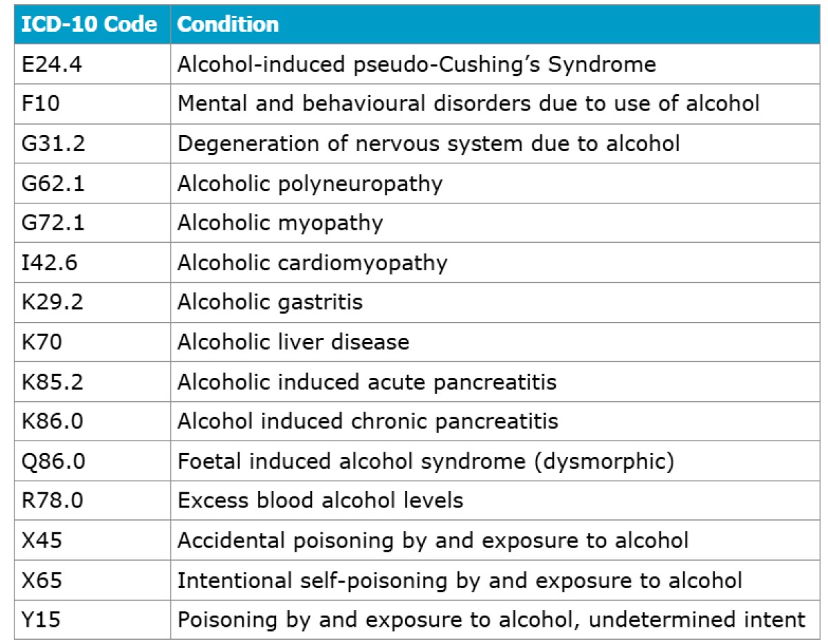
Task: Click Alcohol-induced pseudo-Cushing's Syndrome text
Action: coord(416,64)
